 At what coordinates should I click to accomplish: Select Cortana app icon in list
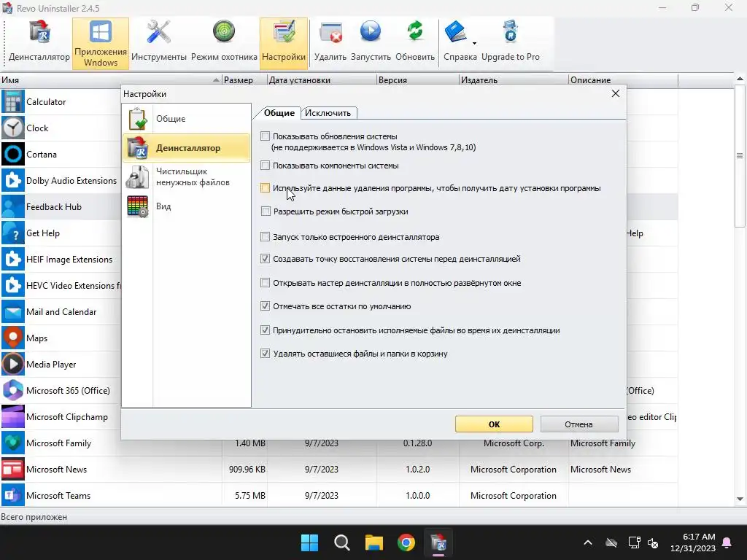(x=13, y=155)
